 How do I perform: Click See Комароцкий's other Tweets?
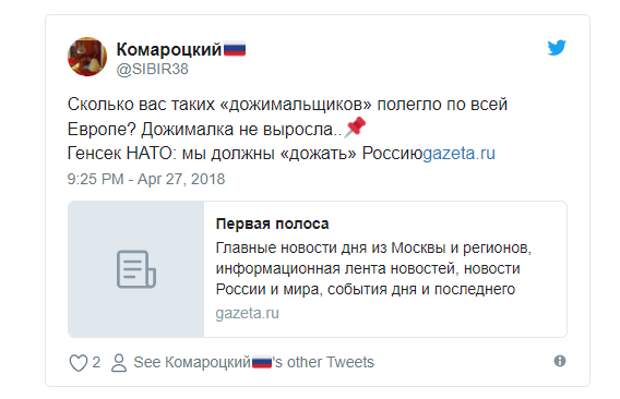click(253, 362)
